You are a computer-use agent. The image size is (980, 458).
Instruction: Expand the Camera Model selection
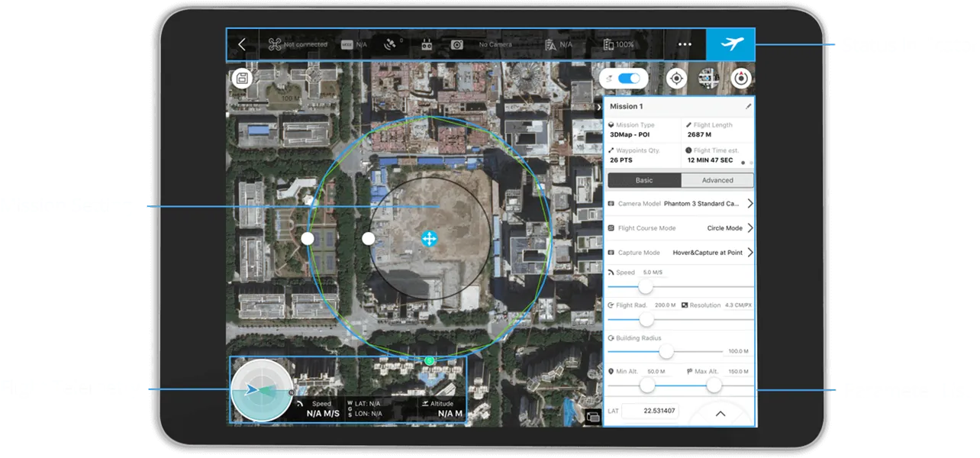750,204
